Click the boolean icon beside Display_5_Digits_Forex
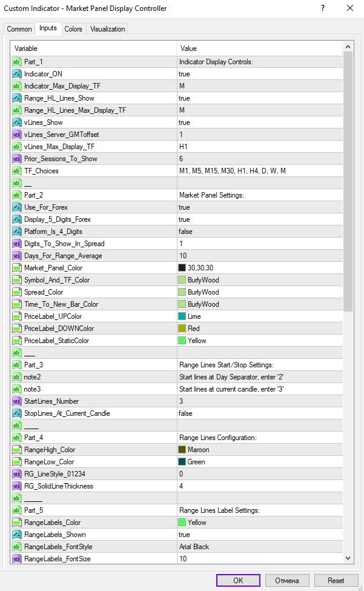This screenshot has width=364, height=591. pos(16,219)
